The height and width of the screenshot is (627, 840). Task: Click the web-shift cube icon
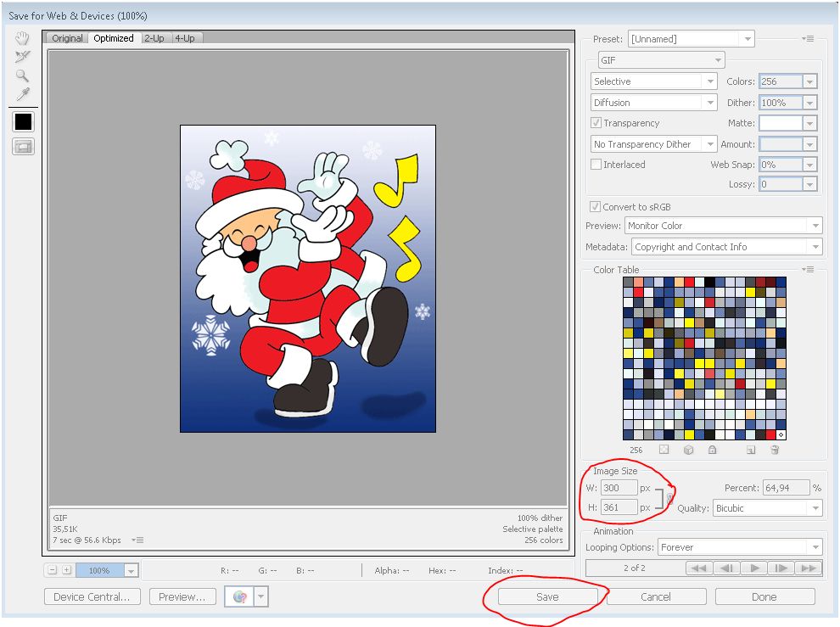coord(688,450)
